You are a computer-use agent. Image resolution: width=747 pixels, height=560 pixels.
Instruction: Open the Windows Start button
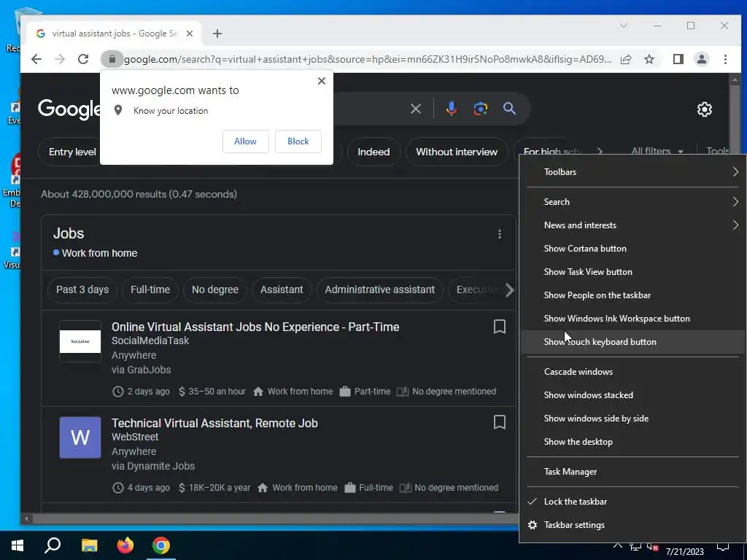click(18, 545)
